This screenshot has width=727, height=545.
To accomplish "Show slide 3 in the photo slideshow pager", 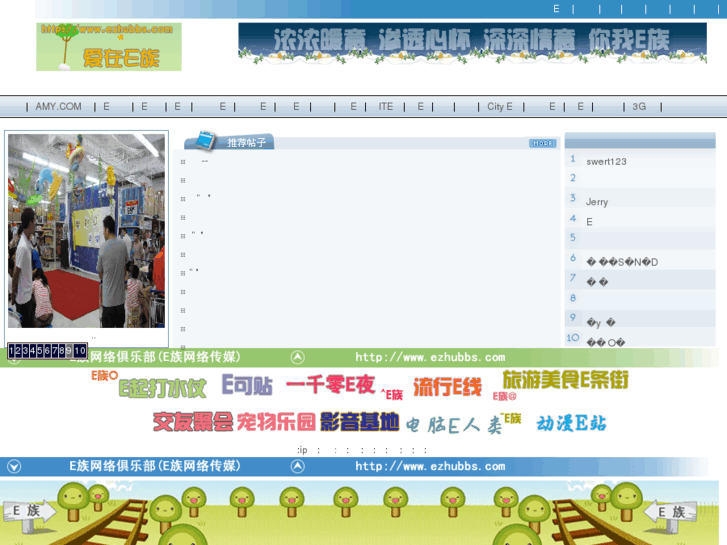I will pyautogui.click(x=26, y=351).
